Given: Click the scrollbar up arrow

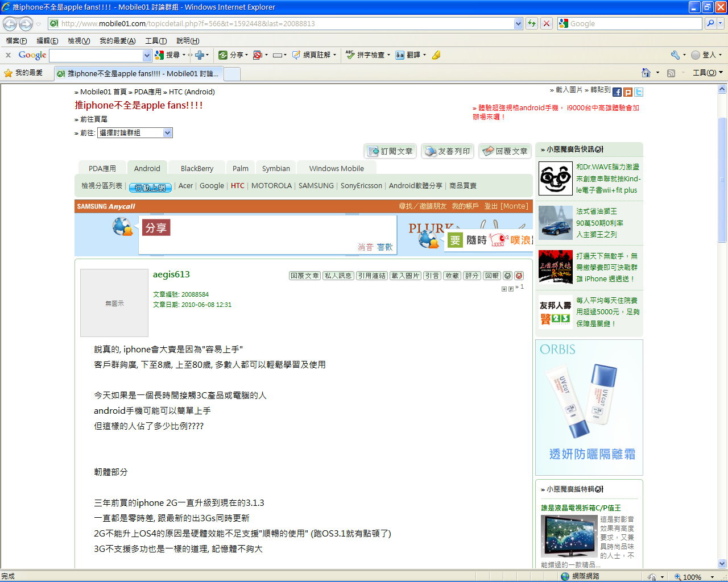Looking at the screenshot, I should [722, 89].
